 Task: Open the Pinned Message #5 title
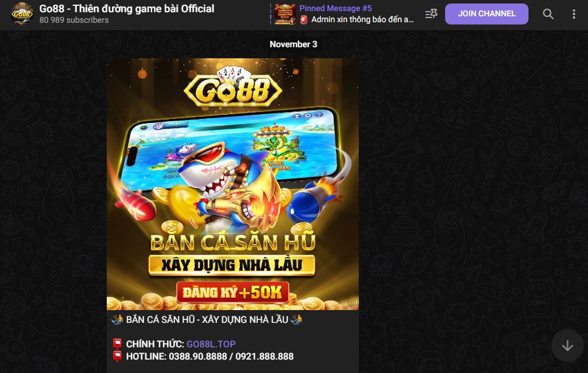(x=335, y=8)
